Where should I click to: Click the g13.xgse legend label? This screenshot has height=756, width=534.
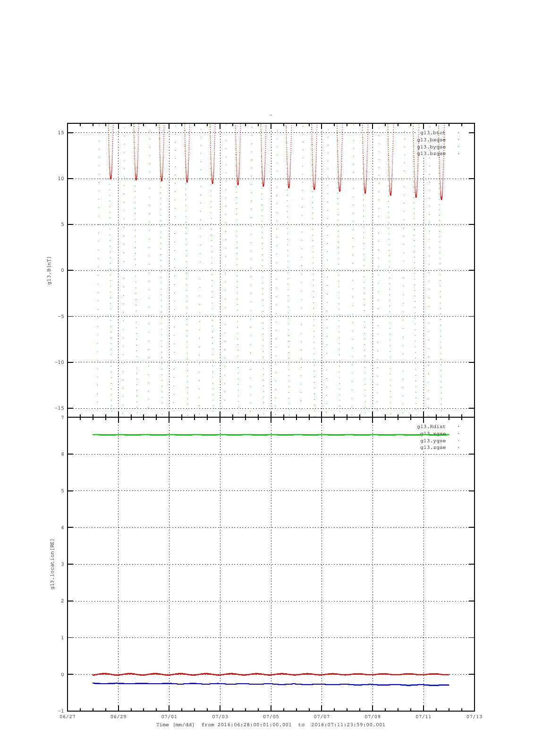432,434
